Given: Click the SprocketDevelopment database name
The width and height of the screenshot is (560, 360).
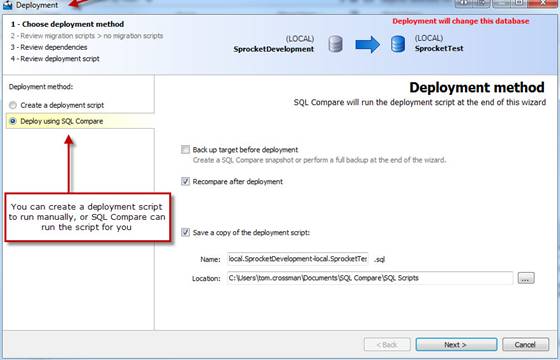Looking at the screenshot, I should [274, 49].
